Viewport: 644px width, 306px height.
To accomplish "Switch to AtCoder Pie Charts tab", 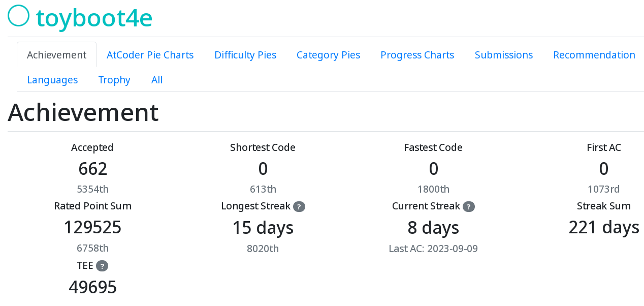I will (x=150, y=55).
